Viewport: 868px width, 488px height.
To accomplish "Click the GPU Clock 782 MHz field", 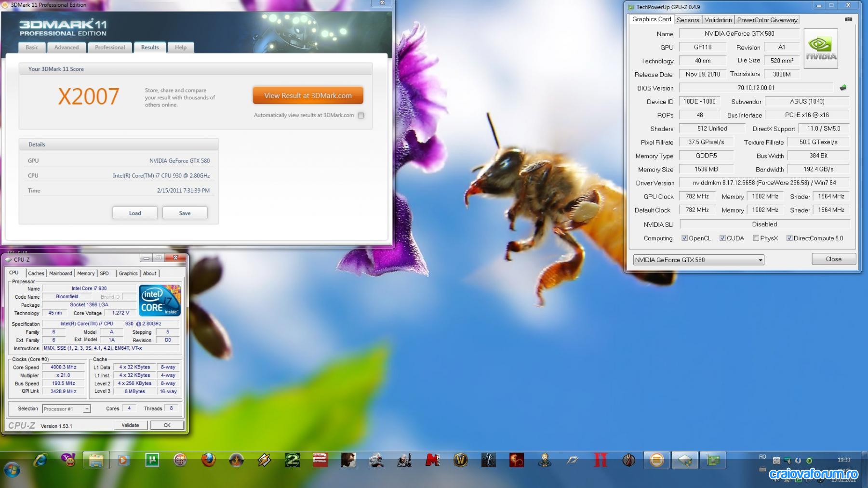I will coord(697,196).
